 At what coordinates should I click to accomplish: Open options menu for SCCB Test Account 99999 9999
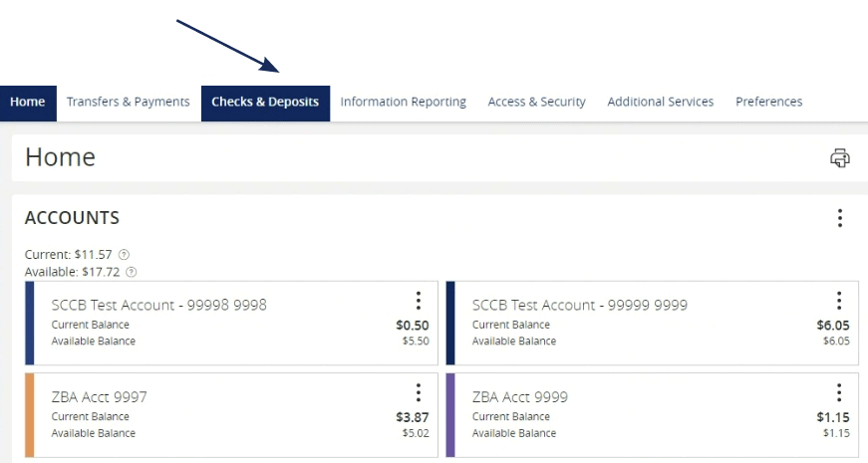tap(839, 301)
